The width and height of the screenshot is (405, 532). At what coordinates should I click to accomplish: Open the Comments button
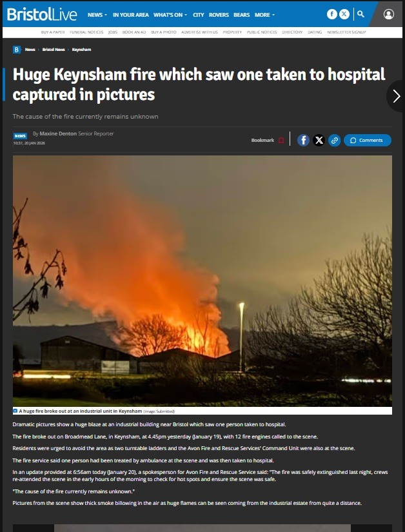pos(368,140)
